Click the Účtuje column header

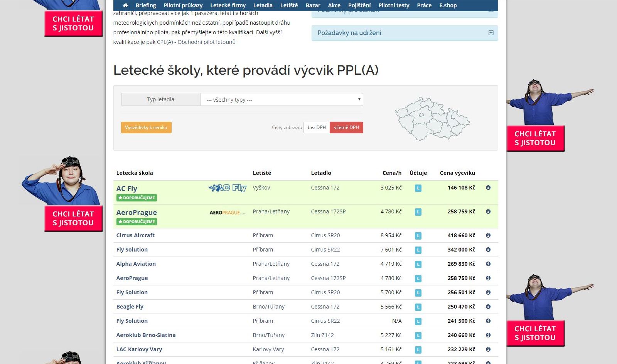point(418,173)
